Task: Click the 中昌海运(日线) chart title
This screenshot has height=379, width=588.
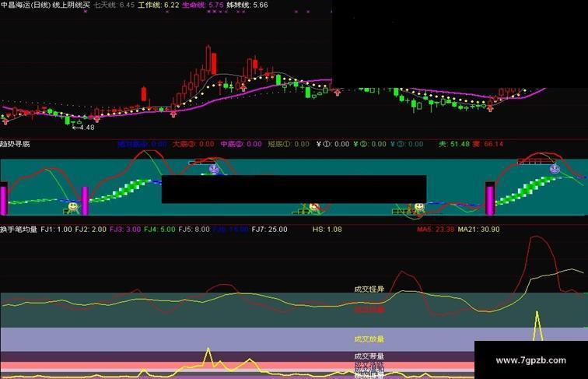Action: point(25,5)
